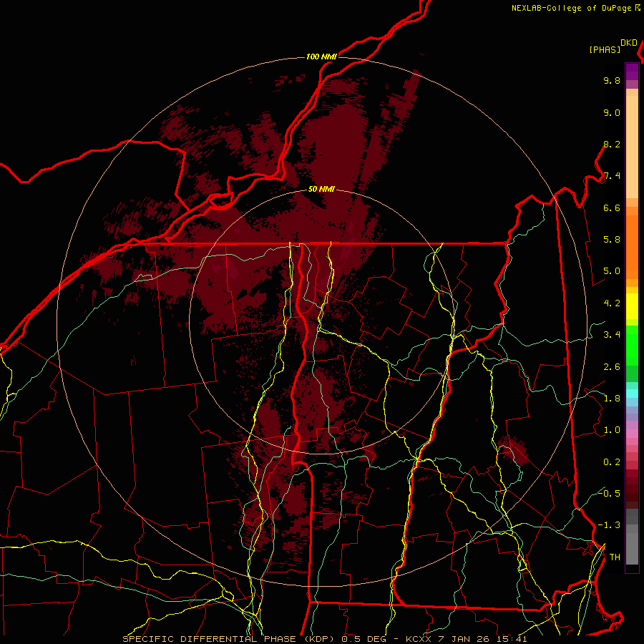This screenshot has width=644, height=644.
Task: Click the yellow band of the color bar
Action: (632, 306)
